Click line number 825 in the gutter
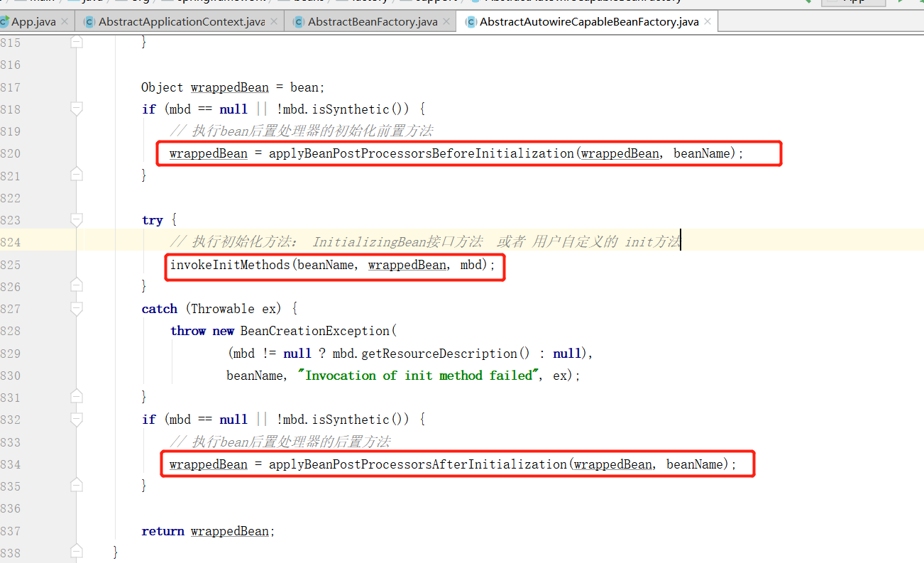The image size is (924, 563). [11, 265]
